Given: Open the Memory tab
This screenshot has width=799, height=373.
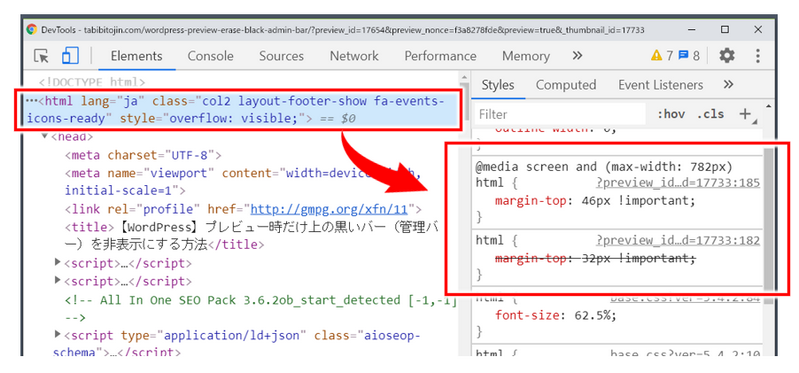Looking at the screenshot, I should (x=526, y=56).
